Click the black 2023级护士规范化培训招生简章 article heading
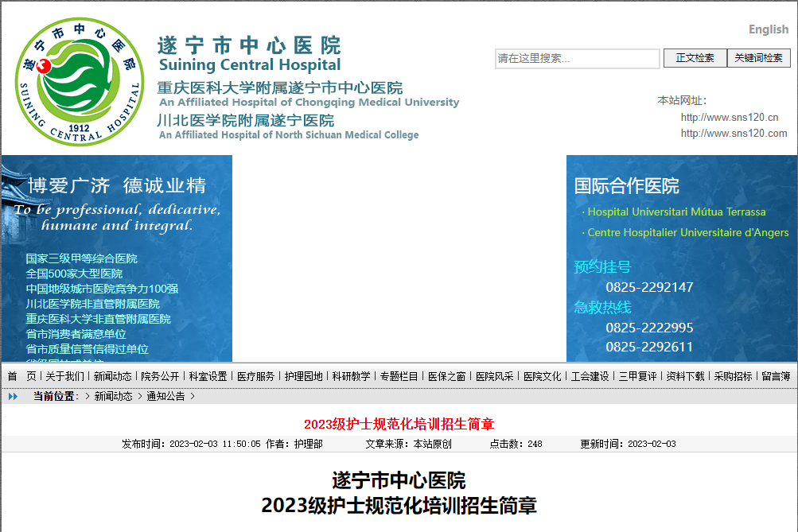Viewport: 798px width, 532px height. [399, 506]
